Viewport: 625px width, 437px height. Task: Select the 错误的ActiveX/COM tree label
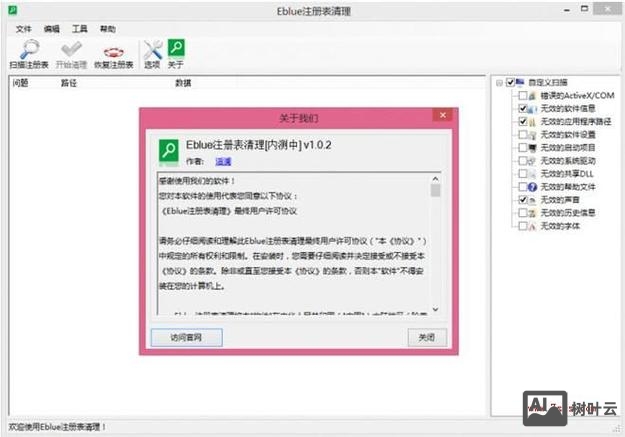[x=577, y=96]
